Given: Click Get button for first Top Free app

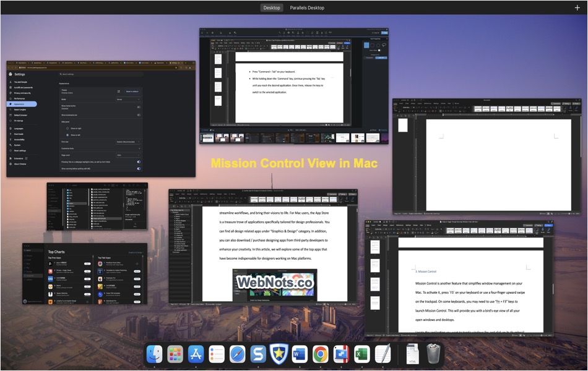Looking at the screenshot, I should coord(87,264).
